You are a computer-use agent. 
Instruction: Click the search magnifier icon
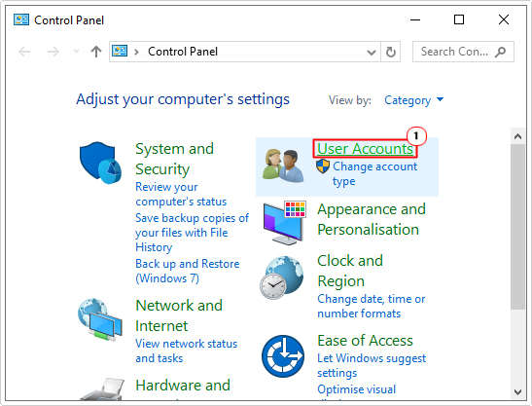click(500, 52)
